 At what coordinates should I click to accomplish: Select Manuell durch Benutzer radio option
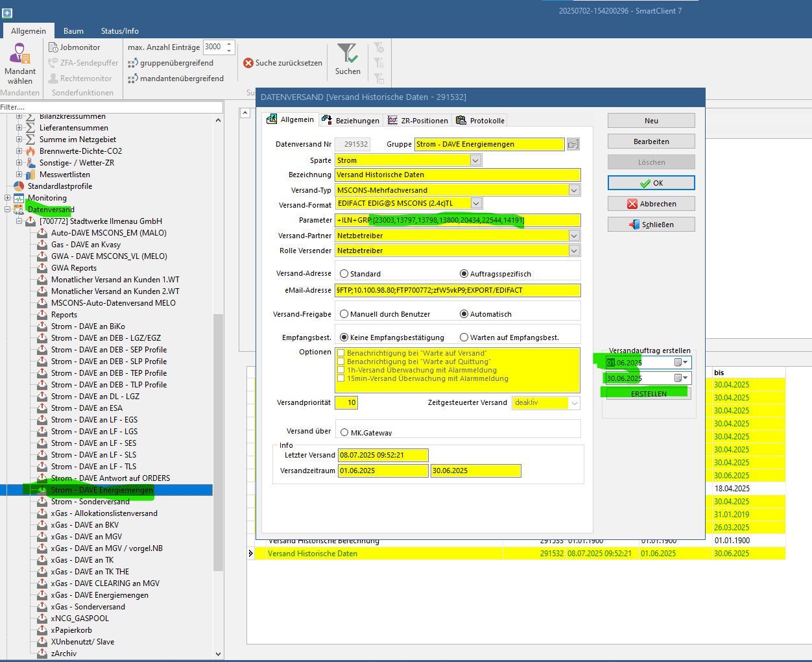coord(344,314)
